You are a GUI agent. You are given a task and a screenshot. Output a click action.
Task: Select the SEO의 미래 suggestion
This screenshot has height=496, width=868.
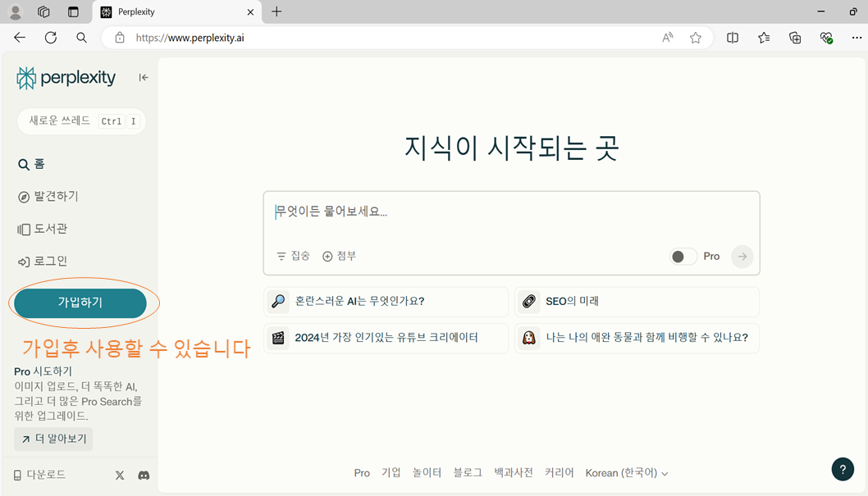tap(637, 302)
